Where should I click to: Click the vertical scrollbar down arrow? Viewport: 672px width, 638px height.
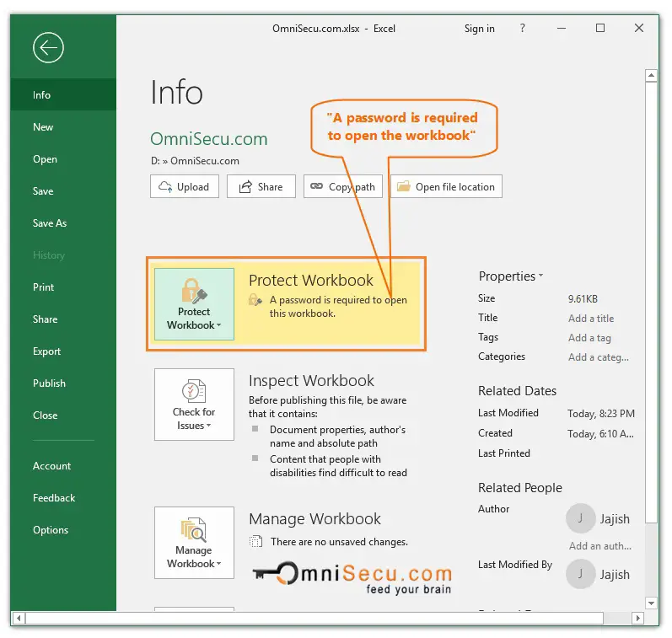tap(651, 603)
